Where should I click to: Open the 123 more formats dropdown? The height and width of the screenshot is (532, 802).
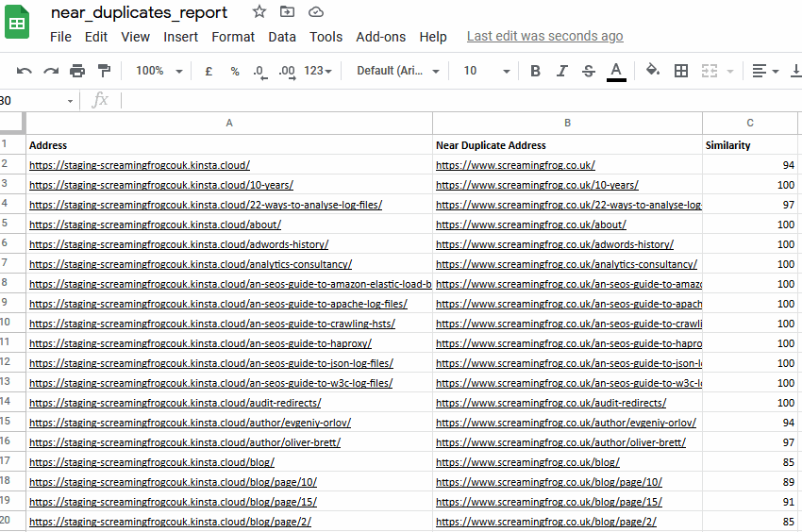click(x=318, y=71)
